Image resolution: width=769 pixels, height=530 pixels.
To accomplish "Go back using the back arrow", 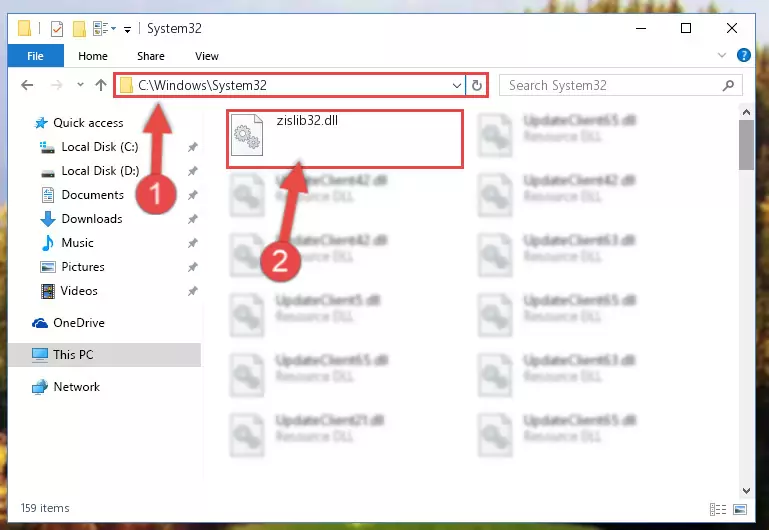I will (x=27, y=85).
